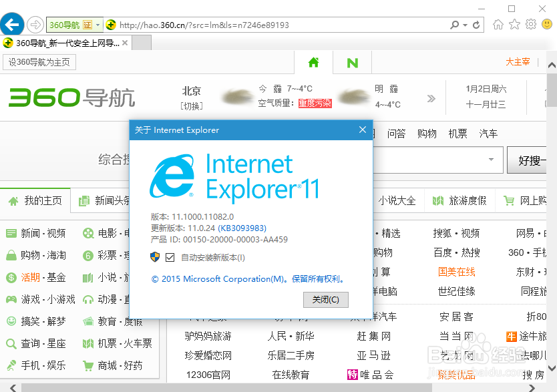Close the 360导航 browser tab
Viewport: 557px width, 392px height.
[125, 43]
